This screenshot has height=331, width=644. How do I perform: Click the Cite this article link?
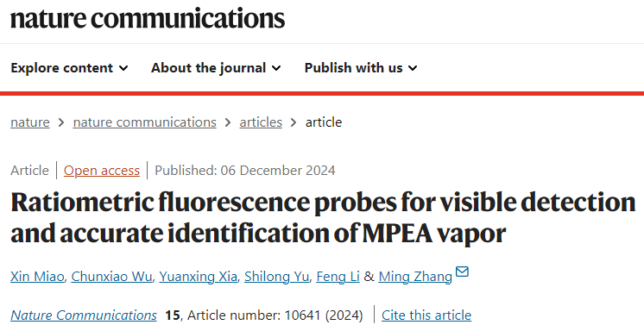click(426, 315)
